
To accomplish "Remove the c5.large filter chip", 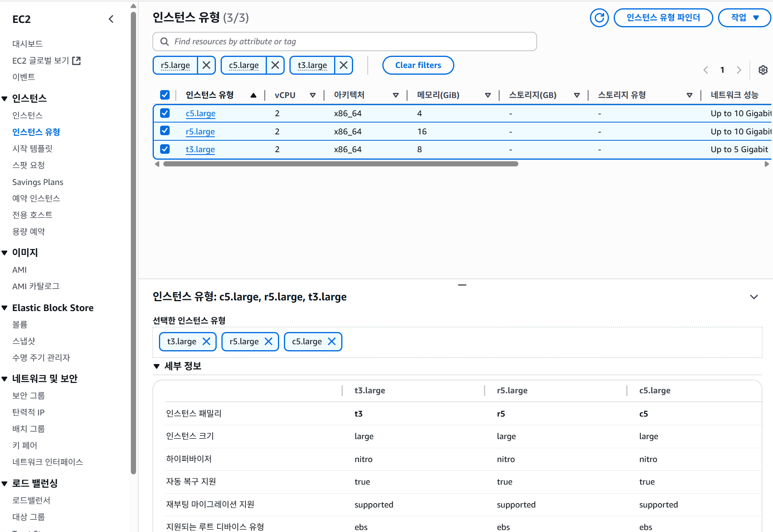I will (275, 65).
